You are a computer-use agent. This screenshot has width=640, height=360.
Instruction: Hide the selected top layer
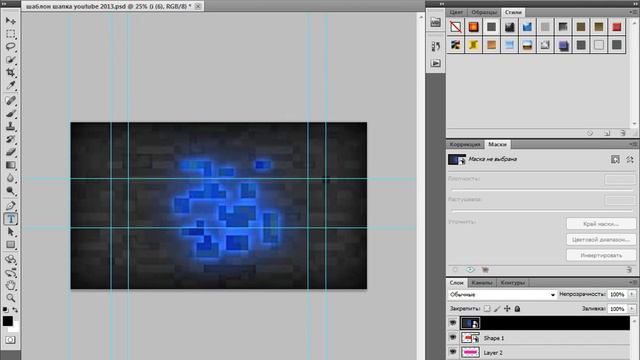tap(453, 323)
